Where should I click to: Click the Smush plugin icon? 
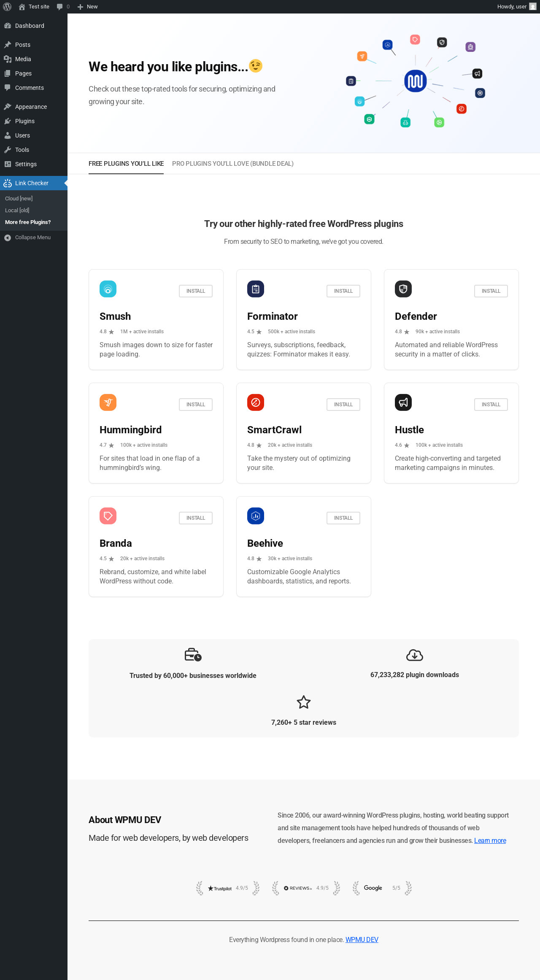[x=108, y=289]
